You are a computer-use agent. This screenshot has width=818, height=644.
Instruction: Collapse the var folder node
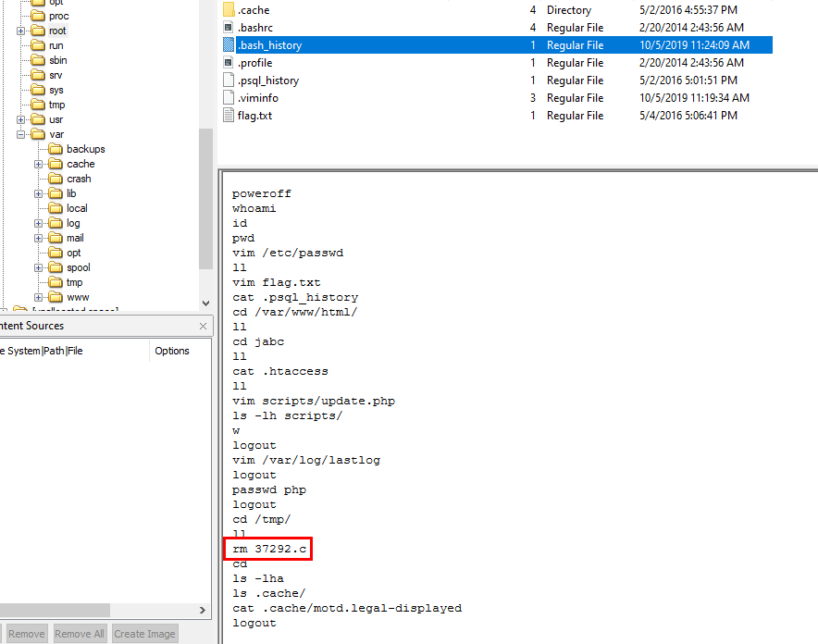pos(21,134)
